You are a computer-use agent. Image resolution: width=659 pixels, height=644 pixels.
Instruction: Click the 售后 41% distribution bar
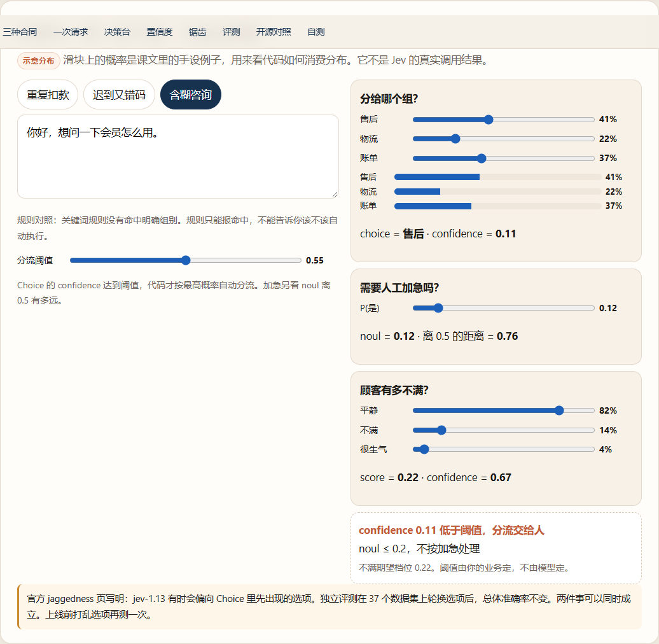coord(497,177)
